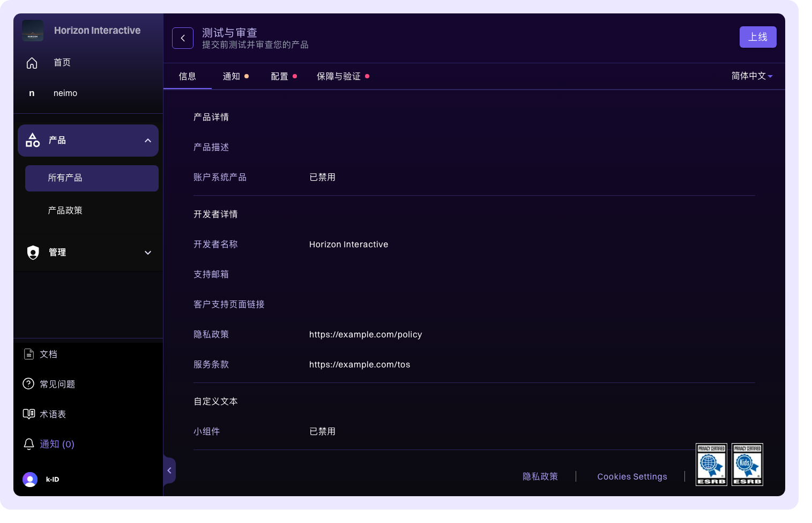Image resolution: width=812 pixels, height=523 pixels.
Task: Click the k-ID user avatar
Action: coord(30,479)
